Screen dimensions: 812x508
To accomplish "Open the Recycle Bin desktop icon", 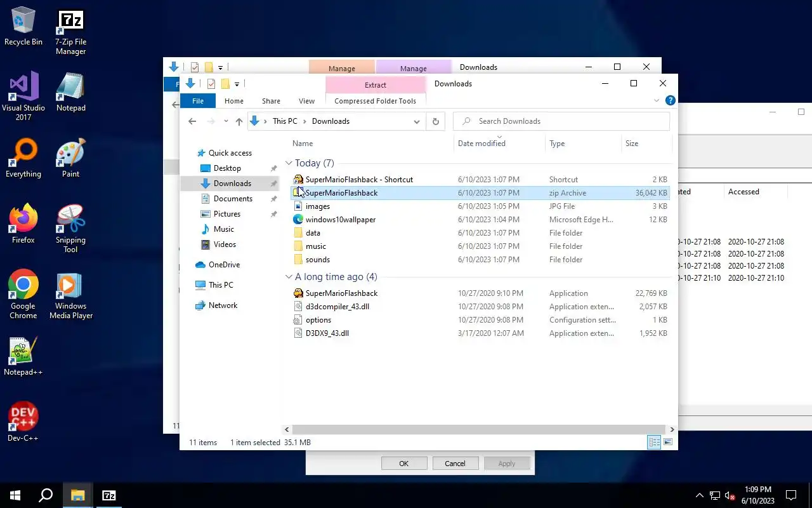I will click(23, 27).
